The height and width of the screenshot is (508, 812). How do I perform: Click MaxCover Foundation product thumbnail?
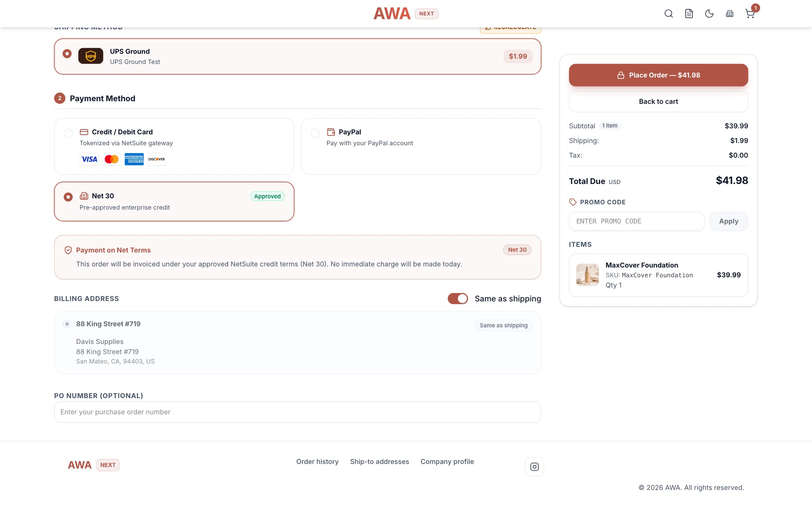click(587, 275)
